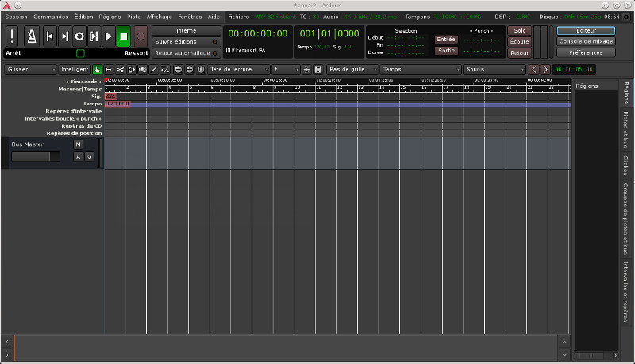
Task: Select the grab hand tool
Action: tap(98, 69)
